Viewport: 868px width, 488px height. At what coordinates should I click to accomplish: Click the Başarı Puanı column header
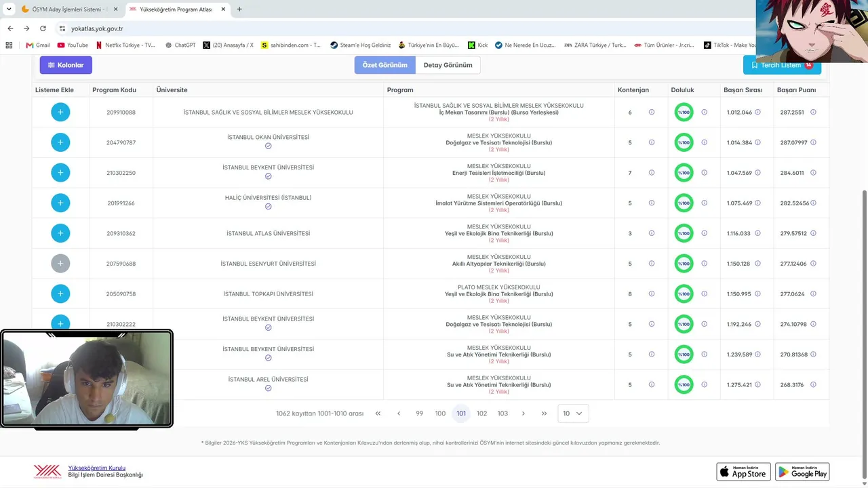click(797, 89)
